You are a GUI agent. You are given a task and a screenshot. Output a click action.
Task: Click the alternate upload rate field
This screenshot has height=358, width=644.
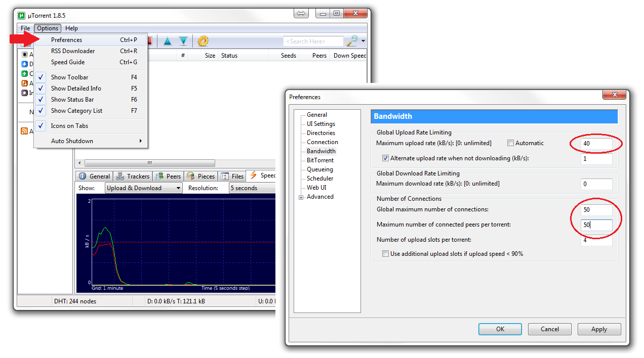[596, 158]
